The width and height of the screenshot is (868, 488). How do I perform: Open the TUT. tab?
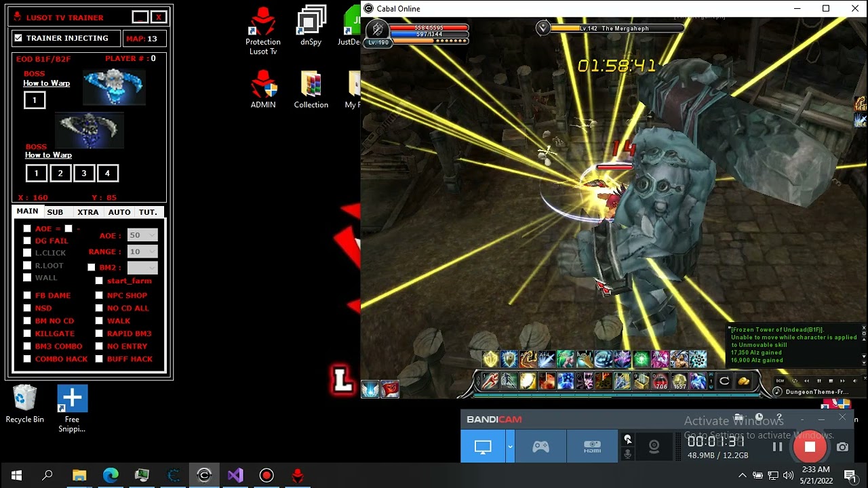click(148, 212)
